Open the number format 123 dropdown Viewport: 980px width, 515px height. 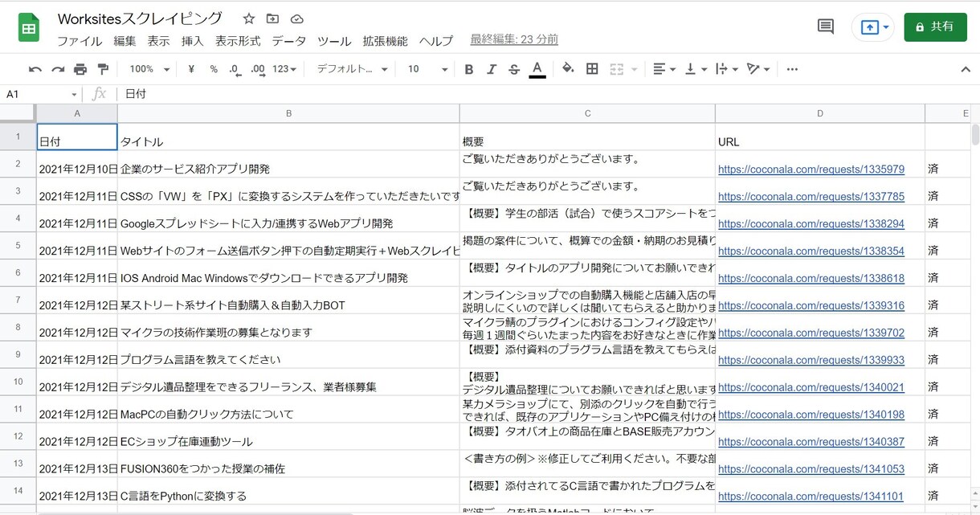pyautogui.click(x=284, y=69)
